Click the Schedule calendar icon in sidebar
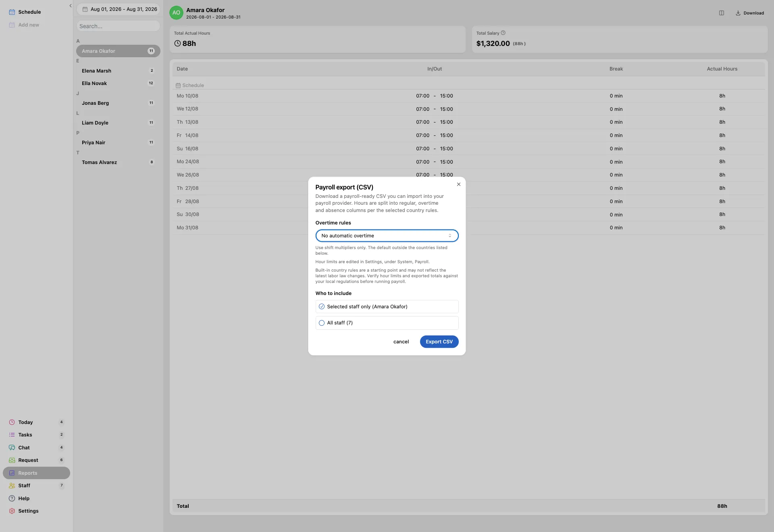 click(12, 12)
